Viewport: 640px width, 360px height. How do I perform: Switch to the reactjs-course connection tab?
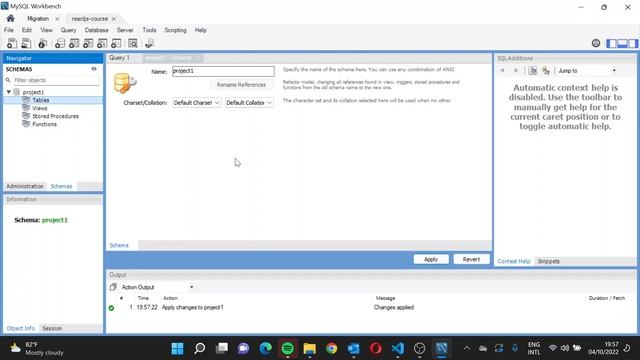[x=89, y=19]
